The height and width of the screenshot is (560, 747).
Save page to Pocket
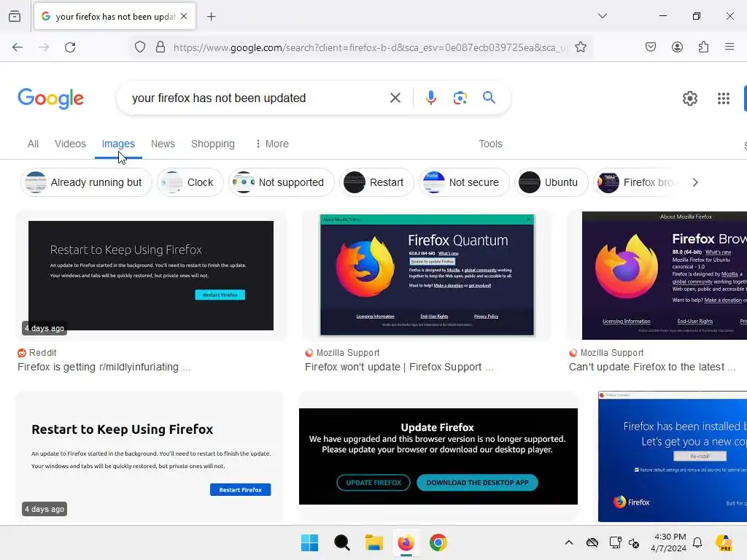point(651,47)
